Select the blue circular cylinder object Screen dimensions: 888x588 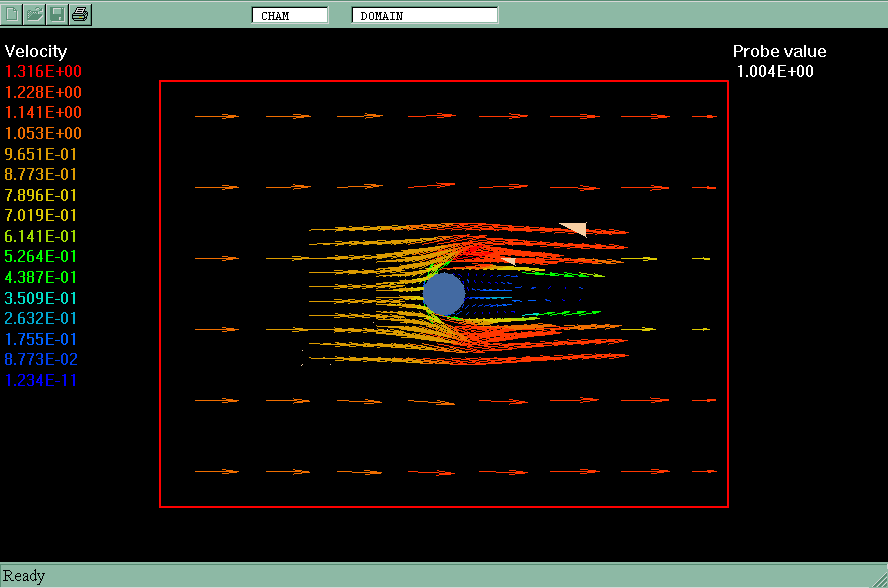[x=443, y=294]
